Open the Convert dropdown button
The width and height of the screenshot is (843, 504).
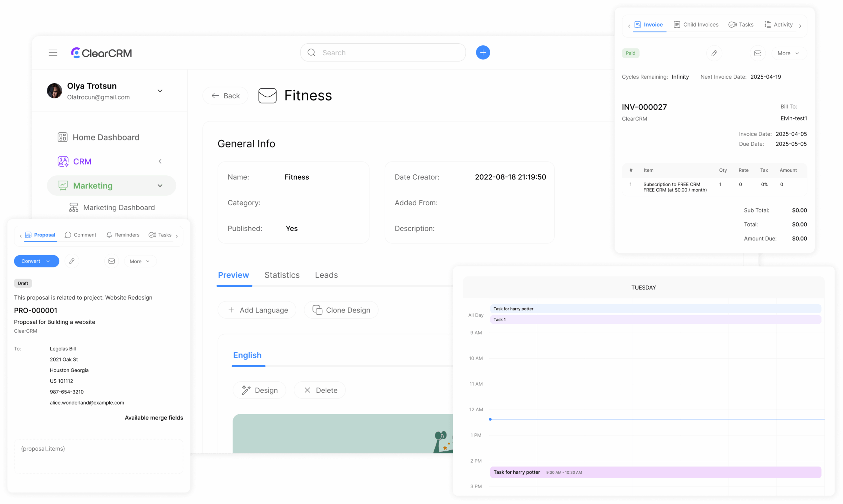point(36,261)
